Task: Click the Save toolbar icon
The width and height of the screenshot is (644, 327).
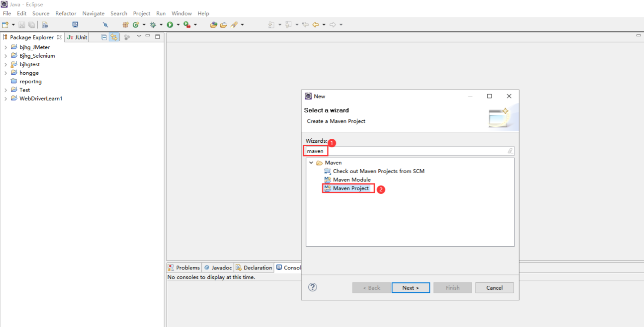Action: point(22,24)
